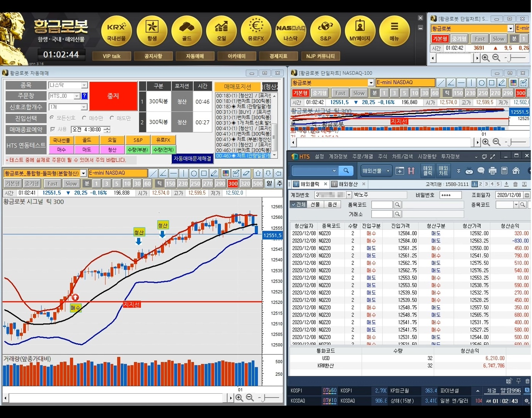The height and width of the screenshot is (418, 532).
Task: Toggle the 사용 checkbox for 매매종료예약
Action: pos(53,129)
